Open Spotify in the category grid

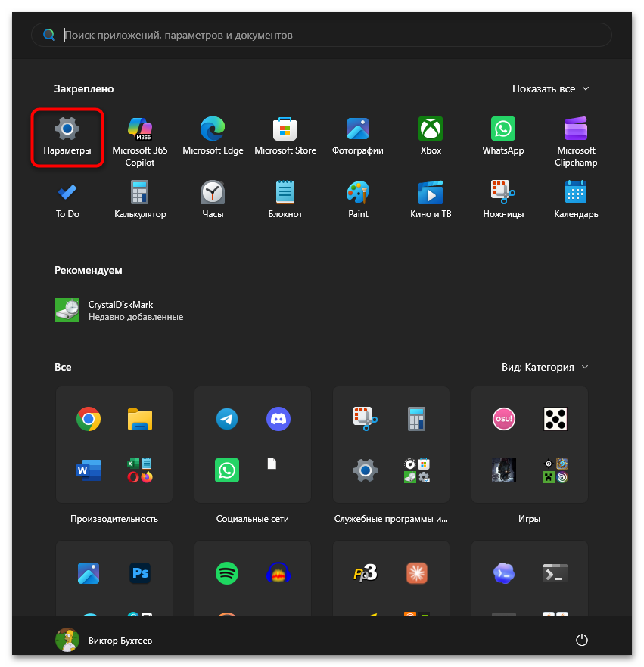coord(227,573)
